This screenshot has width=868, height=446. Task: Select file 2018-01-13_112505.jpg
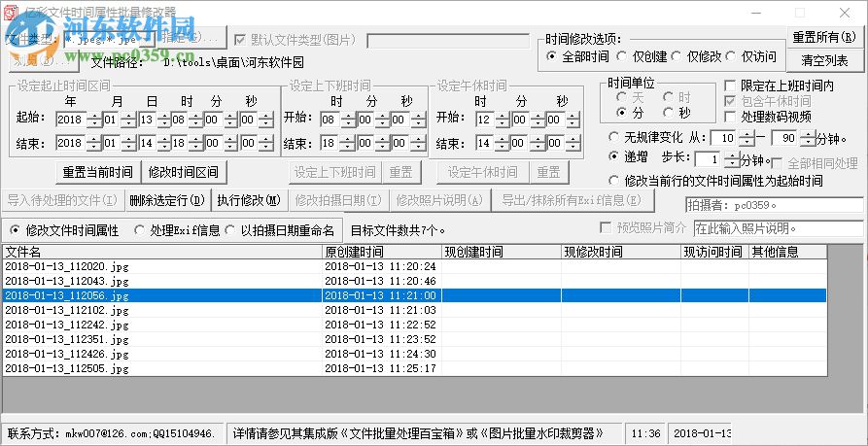coord(162,368)
